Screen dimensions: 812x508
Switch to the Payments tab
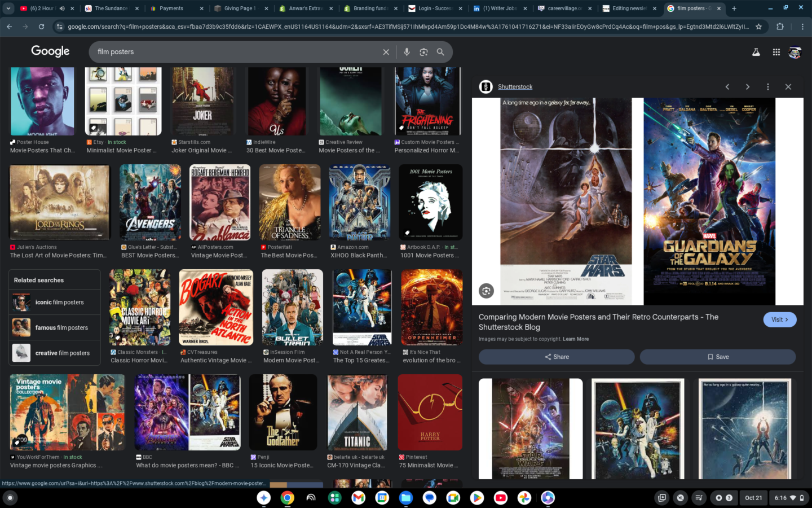pos(171,8)
